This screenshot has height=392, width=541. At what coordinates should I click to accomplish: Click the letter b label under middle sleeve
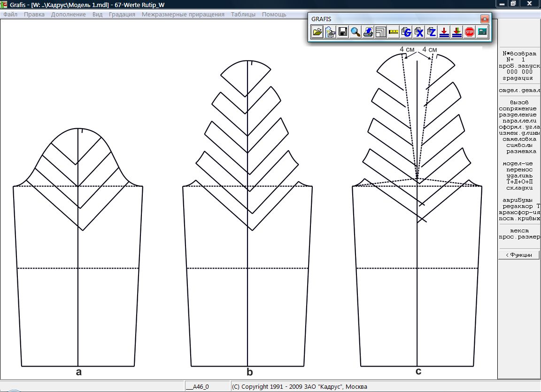coord(249,372)
